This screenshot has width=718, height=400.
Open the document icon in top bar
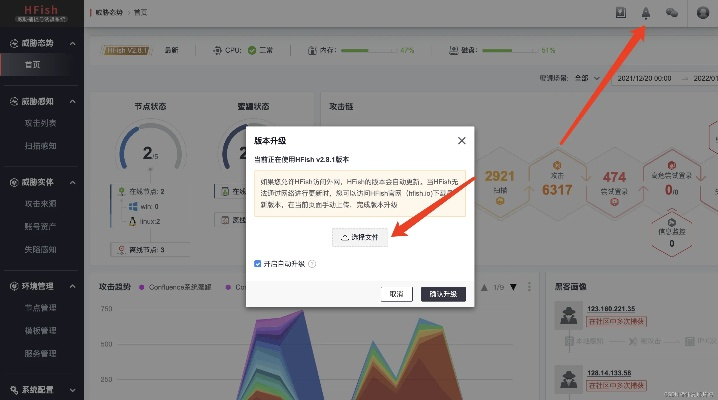(620, 12)
